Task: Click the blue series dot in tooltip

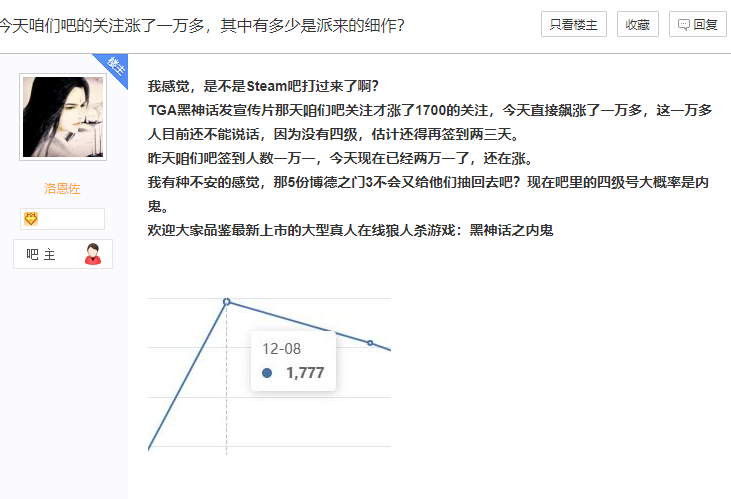Action: [x=267, y=373]
